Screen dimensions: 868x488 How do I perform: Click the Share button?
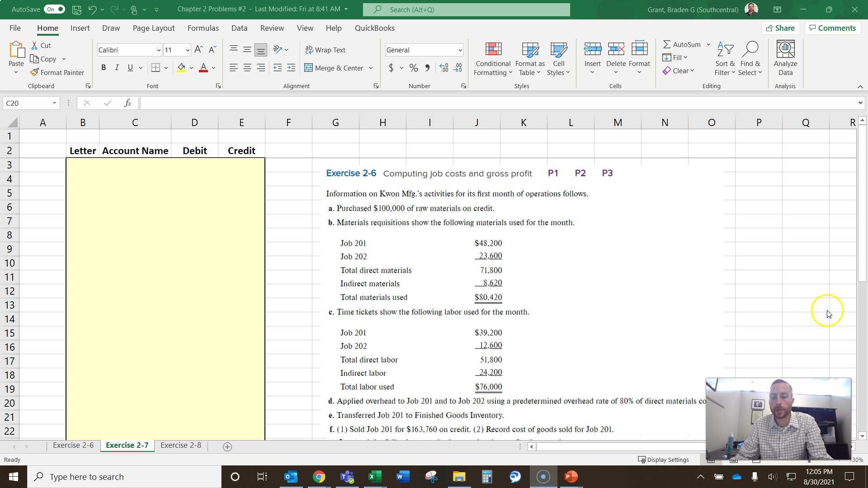pos(781,28)
